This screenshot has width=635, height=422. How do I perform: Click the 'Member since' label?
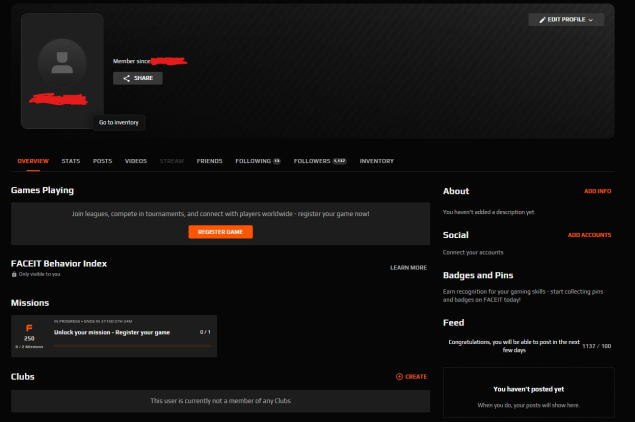click(131, 61)
